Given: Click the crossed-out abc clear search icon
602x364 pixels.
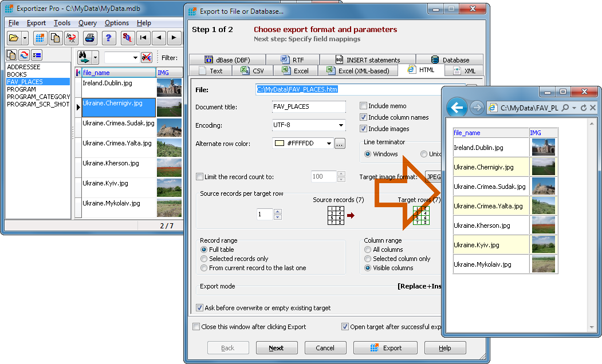Looking at the screenshot, I should pos(147,58).
